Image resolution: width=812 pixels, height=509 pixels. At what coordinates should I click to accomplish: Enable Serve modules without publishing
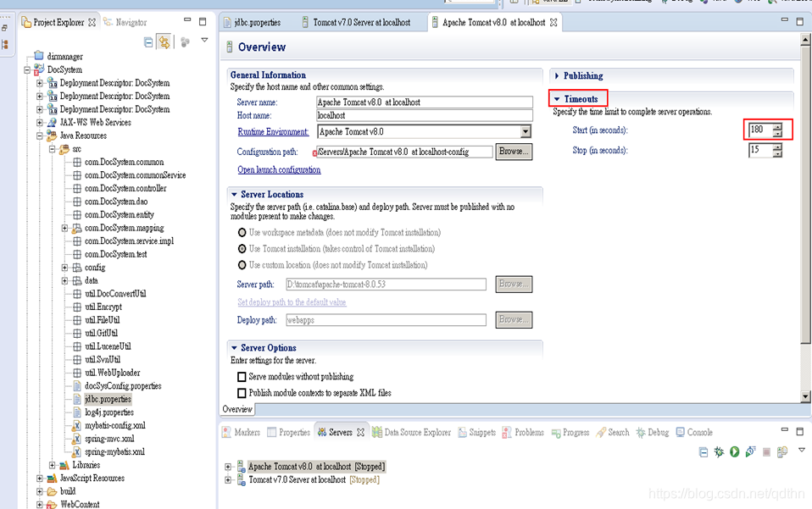[x=242, y=377]
